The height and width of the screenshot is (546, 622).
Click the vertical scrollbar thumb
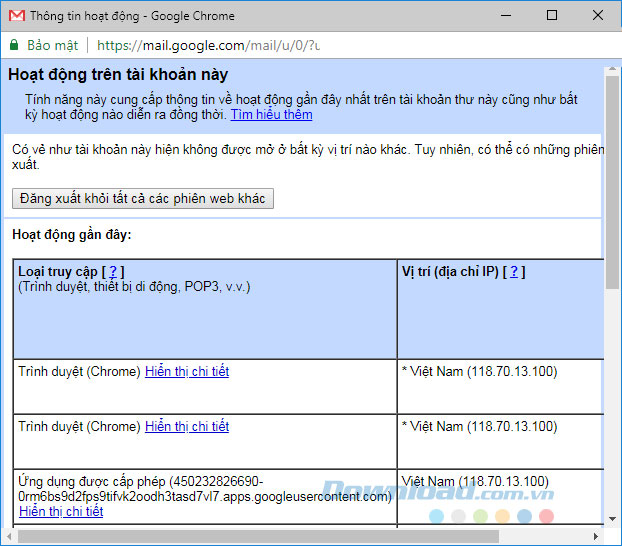click(x=613, y=180)
